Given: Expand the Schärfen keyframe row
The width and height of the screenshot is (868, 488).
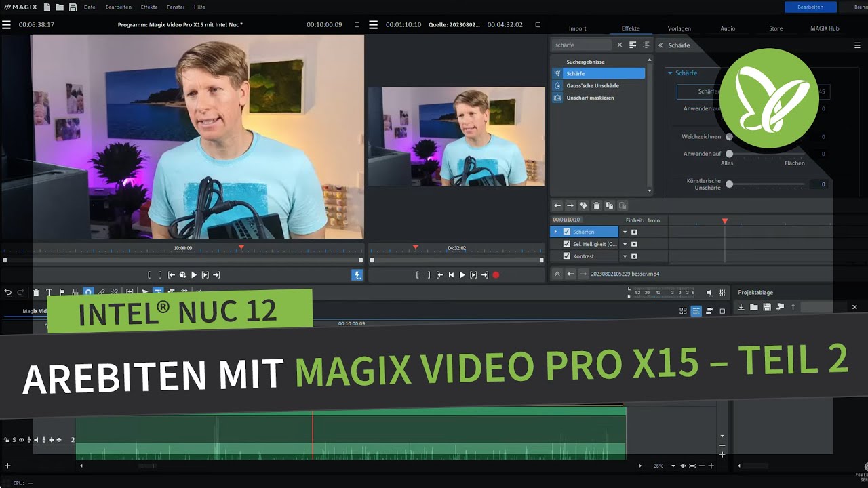Looking at the screenshot, I should tap(555, 232).
